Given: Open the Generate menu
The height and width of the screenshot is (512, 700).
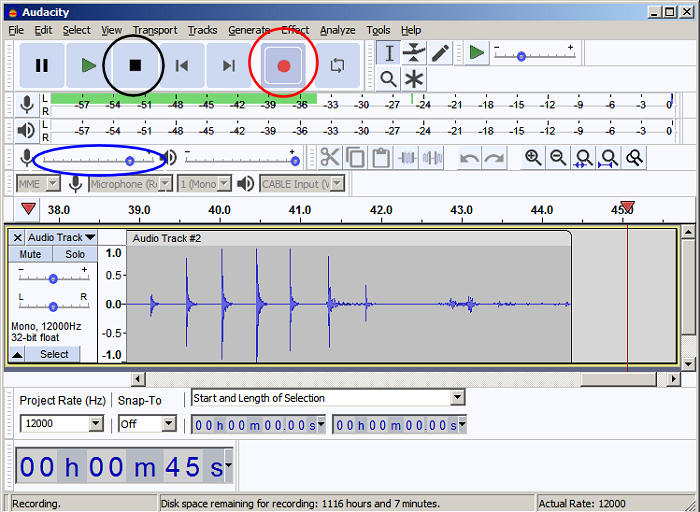Looking at the screenshot, I should coord(249,30).
